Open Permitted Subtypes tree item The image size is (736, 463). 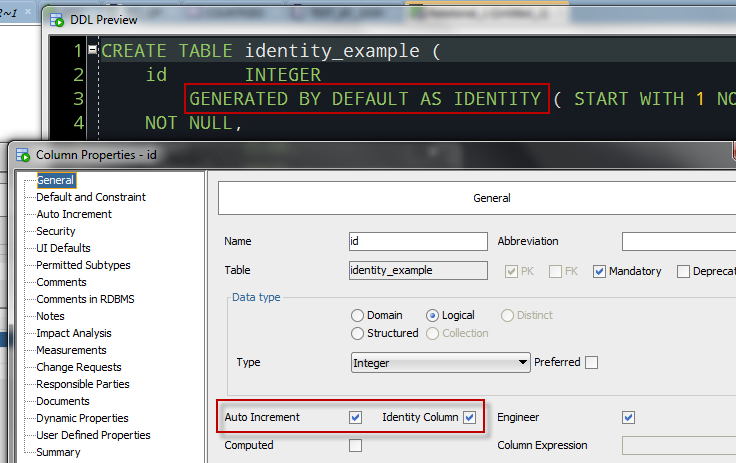pos(83,265)
